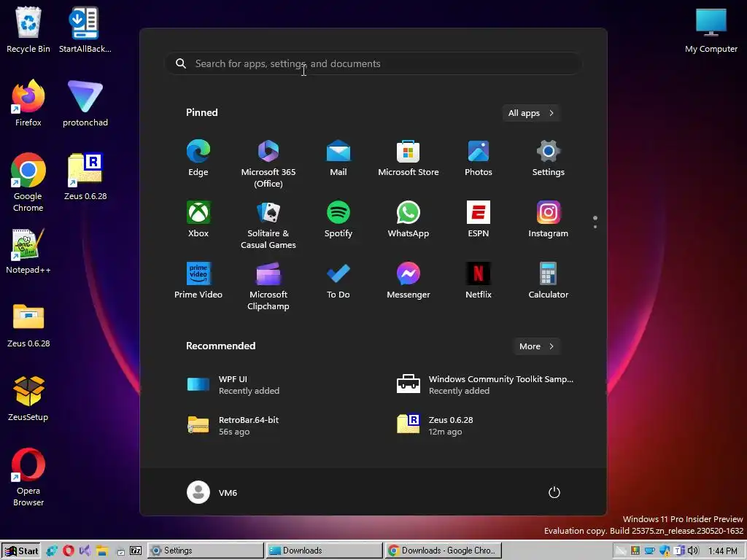Select the Notepad++ desktop shortcut
Screen dimensions: 747x560
(x=28, y=251)
